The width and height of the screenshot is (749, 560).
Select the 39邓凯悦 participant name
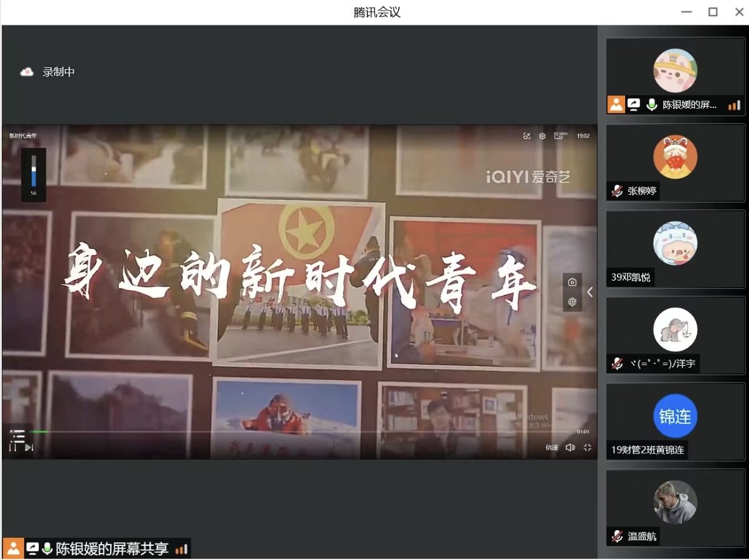(x=631, y=277)
